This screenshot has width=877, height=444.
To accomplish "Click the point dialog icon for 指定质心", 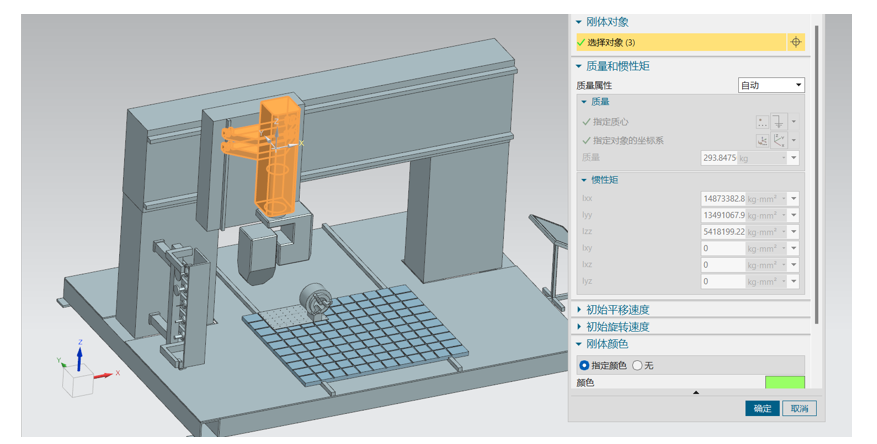I will pyautogui.click(x=763, y=122).
